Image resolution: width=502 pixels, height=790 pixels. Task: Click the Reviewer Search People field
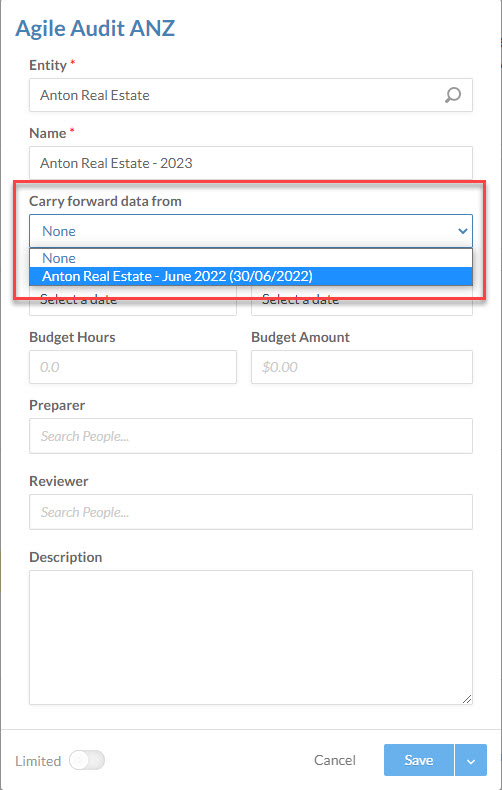[x=251, y=512]
